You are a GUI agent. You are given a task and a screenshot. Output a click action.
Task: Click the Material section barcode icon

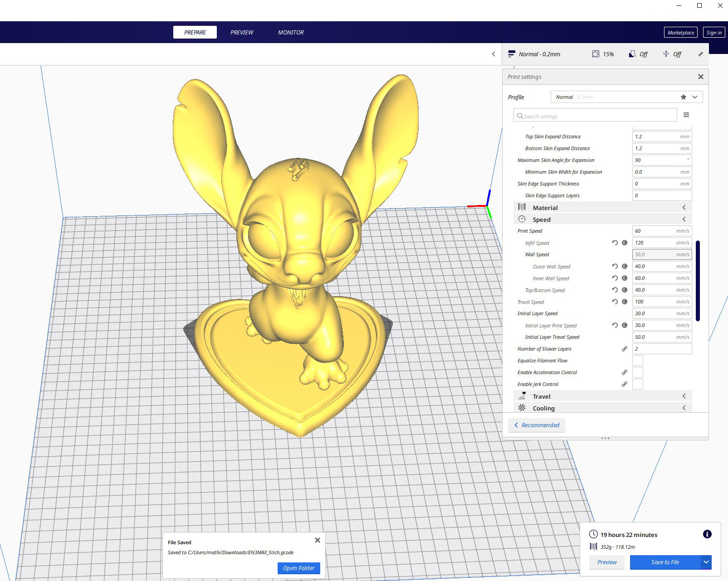[522, 207]
